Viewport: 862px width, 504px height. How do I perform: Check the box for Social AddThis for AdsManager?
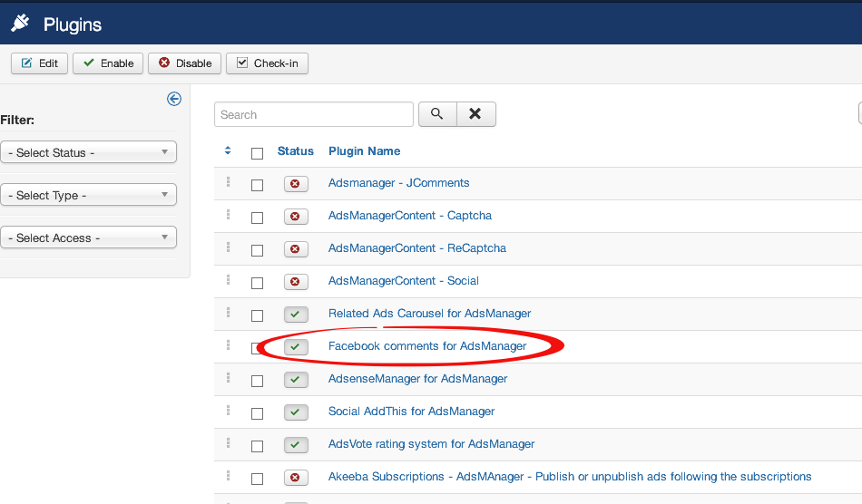[x=258, y=413]
